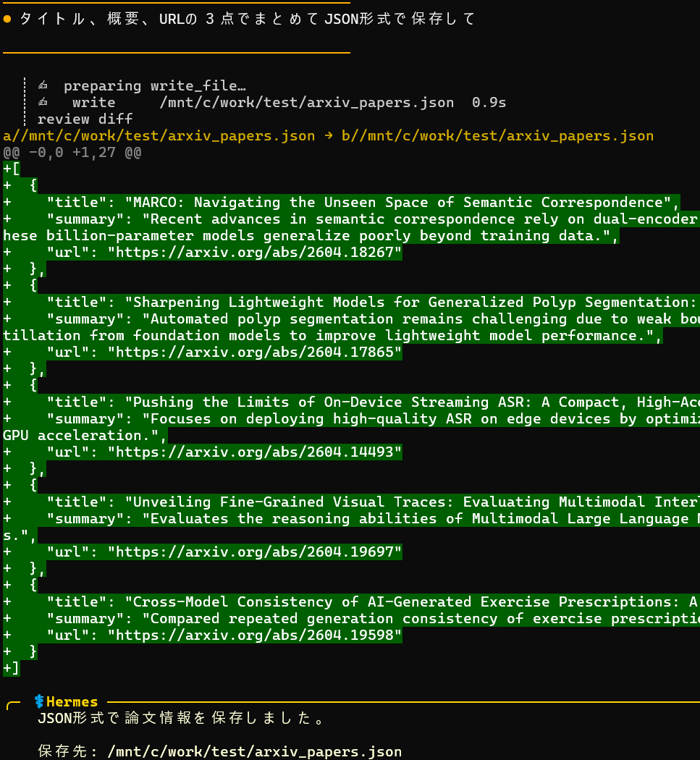Click the 'Hermes' response label
The width and height of the screenshot is (700, 760).
(72, 701)
